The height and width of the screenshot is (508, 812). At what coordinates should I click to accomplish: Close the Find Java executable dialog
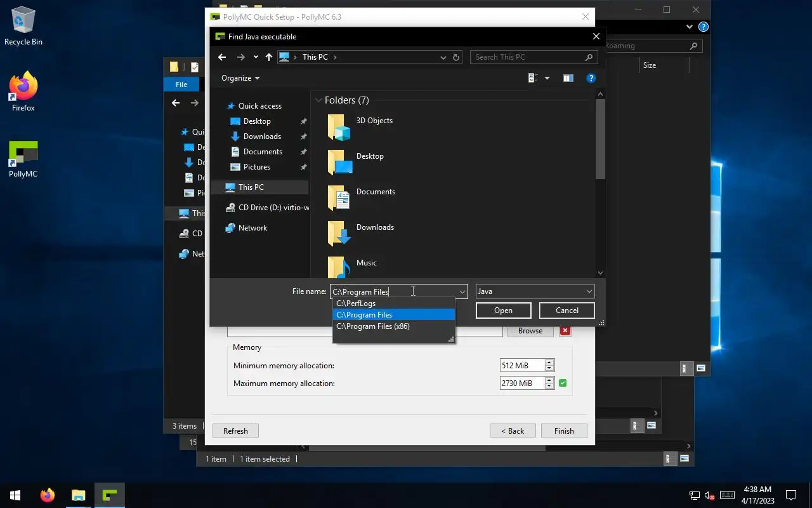[x=596, y=37]
